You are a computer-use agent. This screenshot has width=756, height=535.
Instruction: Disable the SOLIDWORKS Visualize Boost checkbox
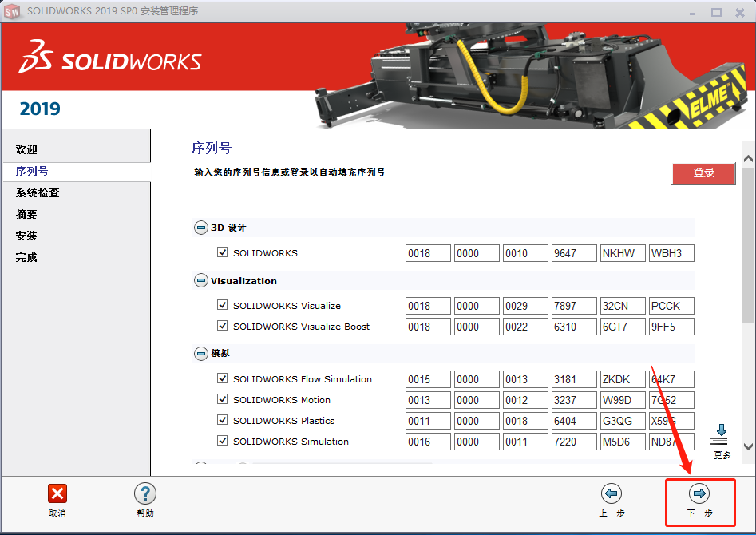(x=221, y=327)
